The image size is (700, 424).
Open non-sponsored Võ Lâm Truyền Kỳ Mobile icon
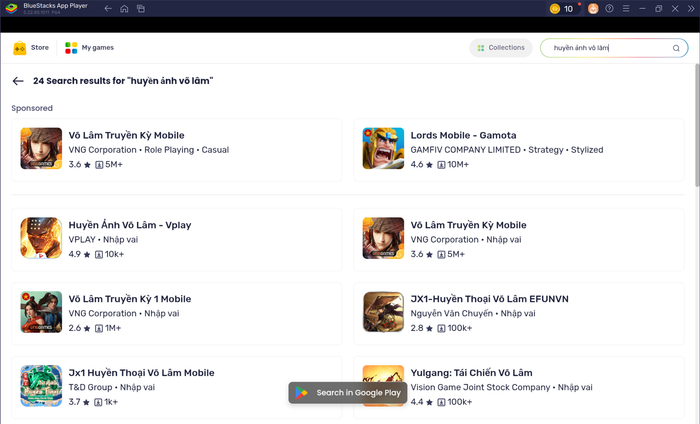(x=383, y=238)
